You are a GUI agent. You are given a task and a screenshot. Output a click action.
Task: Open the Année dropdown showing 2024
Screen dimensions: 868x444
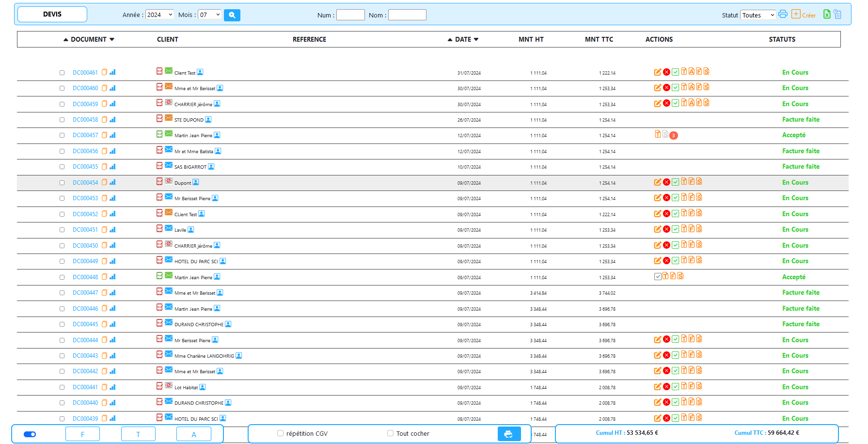pyautogui.click(x=159, y=15)
